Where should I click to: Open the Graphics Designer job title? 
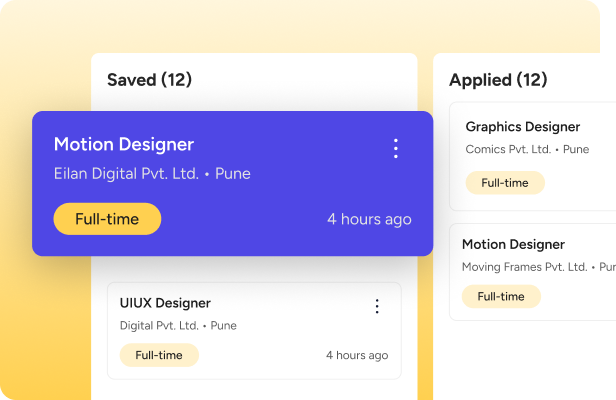pos(523,127)
